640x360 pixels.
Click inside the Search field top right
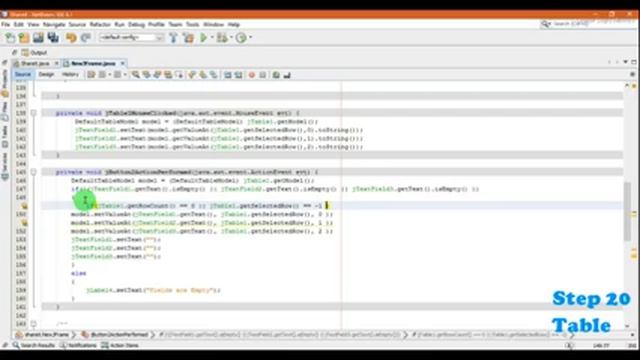589,24
